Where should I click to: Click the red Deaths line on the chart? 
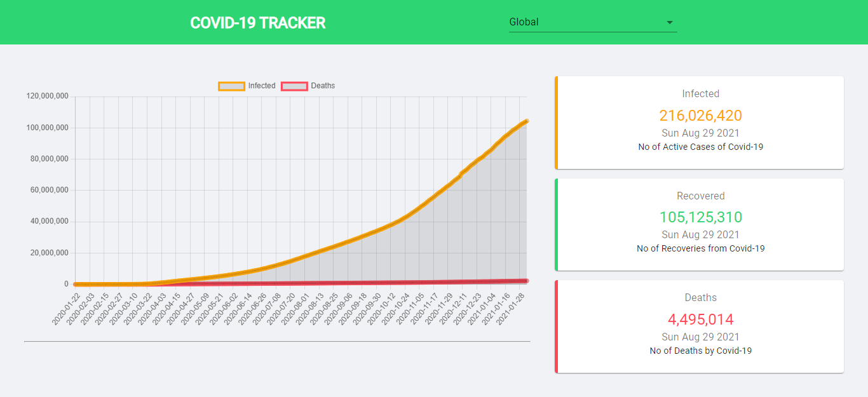(x=381, y=282)
